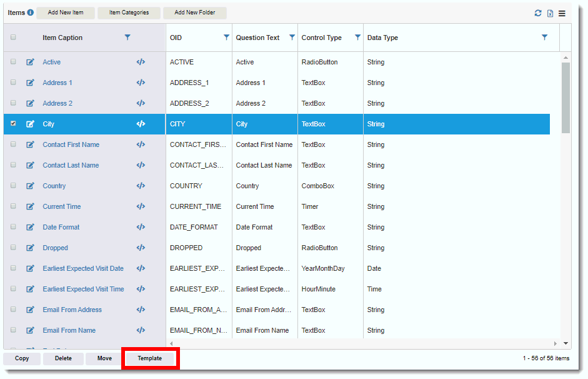This screenshot has height=379, width=588.
Task: Open the edit icon for Address 1
Action: click(30, 83)
